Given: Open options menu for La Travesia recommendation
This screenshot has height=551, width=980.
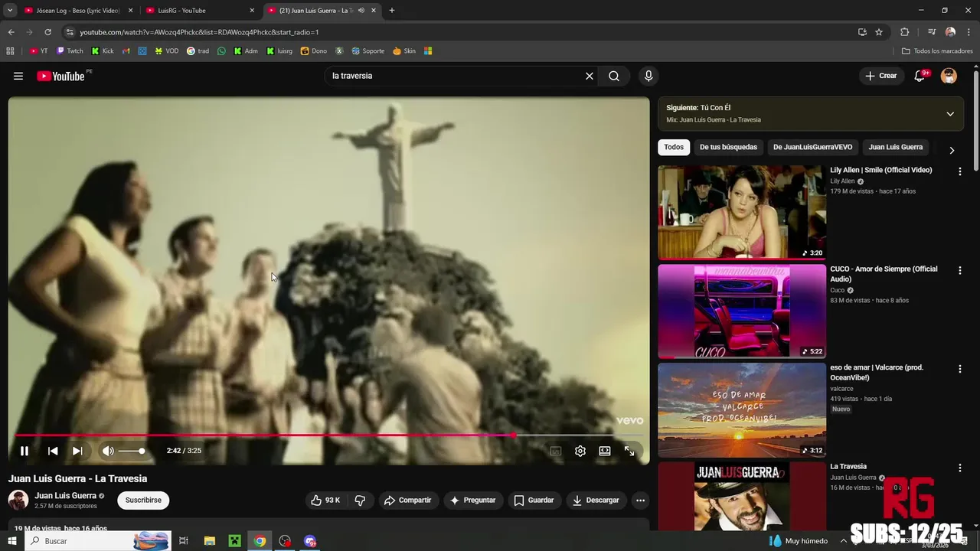Looking at the screenshot, I should 959,468.
